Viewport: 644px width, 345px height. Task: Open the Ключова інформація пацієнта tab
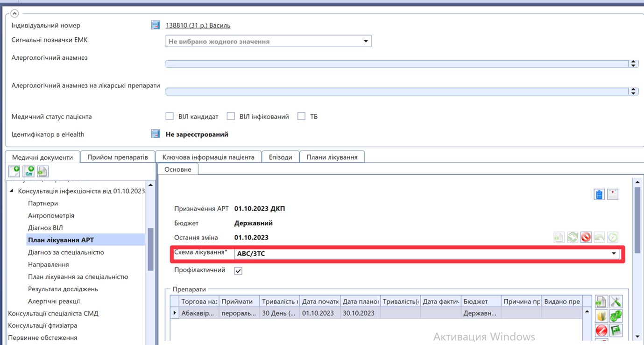point(208,157)
